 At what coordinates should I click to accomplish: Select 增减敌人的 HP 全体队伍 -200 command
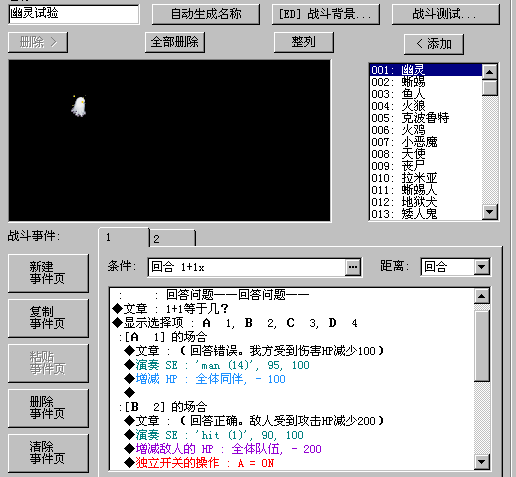tap(292, 449)
